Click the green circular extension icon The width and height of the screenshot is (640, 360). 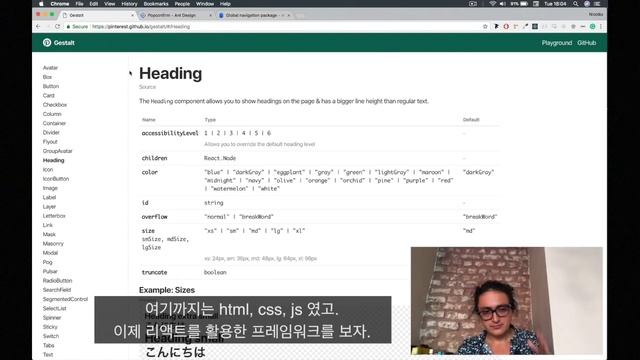pos(592,27)
